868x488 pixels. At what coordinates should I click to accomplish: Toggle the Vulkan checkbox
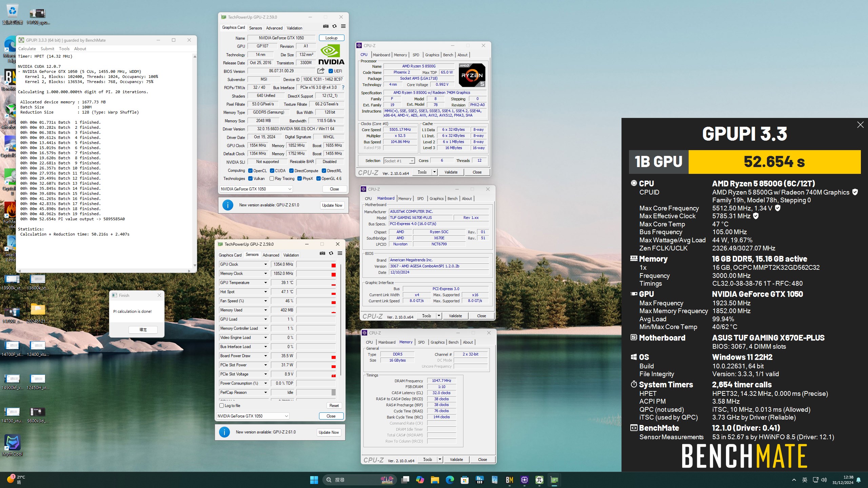tap(250, 179)
